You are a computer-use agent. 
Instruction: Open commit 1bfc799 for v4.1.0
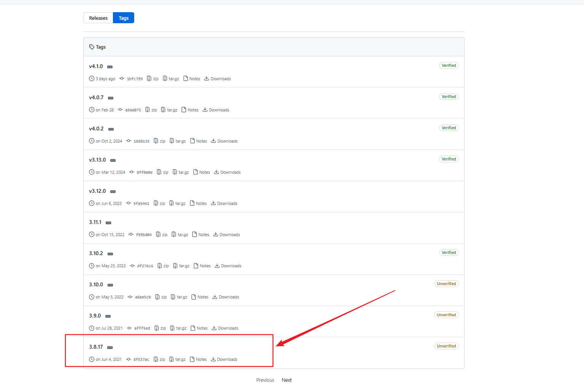pyautogui.click(x=134, y=79)
